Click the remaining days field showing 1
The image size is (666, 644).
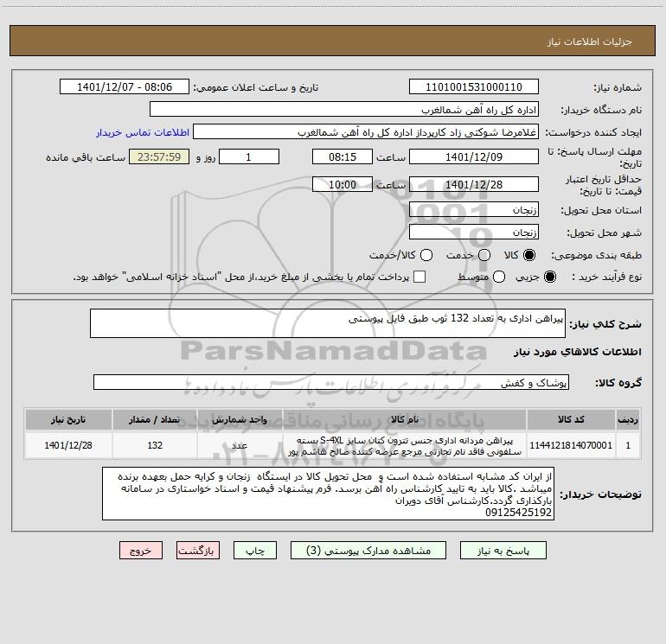(249, 156)
